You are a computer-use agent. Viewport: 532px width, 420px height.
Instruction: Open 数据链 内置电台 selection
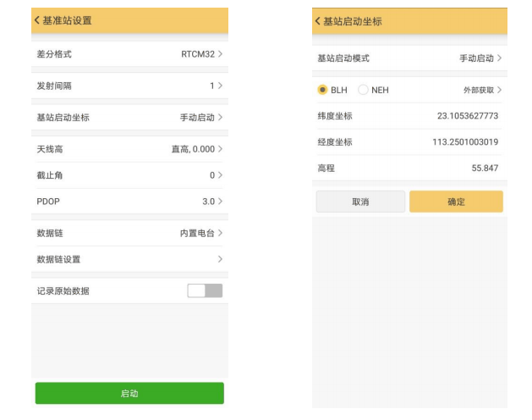(129, 233)
